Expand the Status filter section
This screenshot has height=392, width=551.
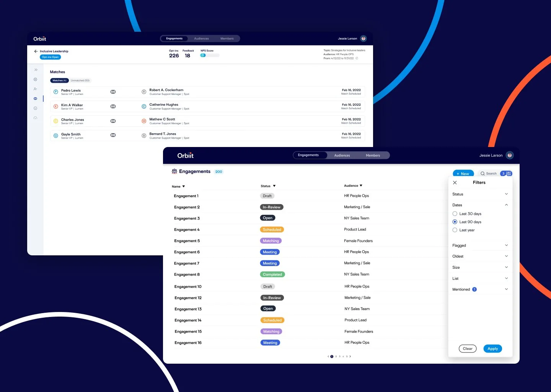(506, 194)
